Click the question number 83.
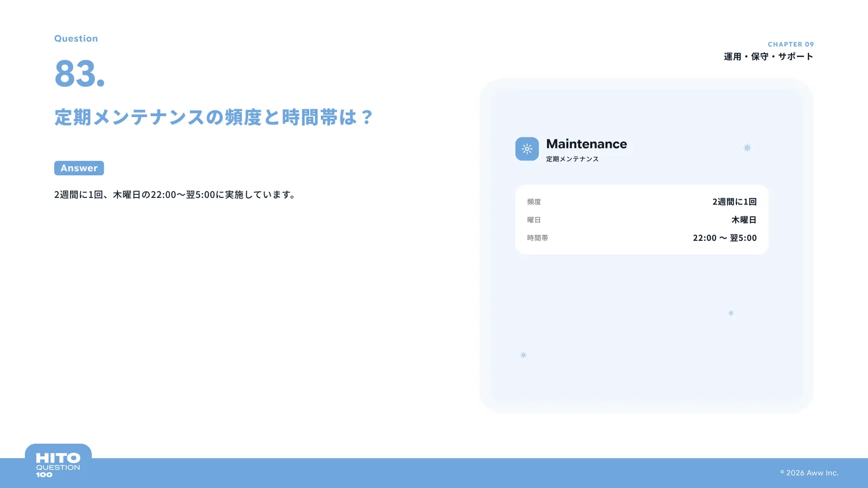 (79, 74)
